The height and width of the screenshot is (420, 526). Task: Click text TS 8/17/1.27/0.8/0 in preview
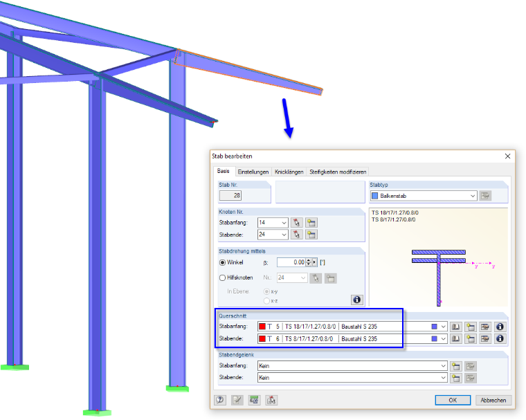(x=394, y=220)
